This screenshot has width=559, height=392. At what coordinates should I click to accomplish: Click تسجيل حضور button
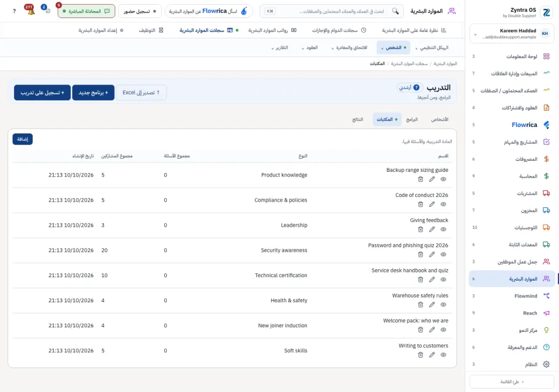pos(140,11)
